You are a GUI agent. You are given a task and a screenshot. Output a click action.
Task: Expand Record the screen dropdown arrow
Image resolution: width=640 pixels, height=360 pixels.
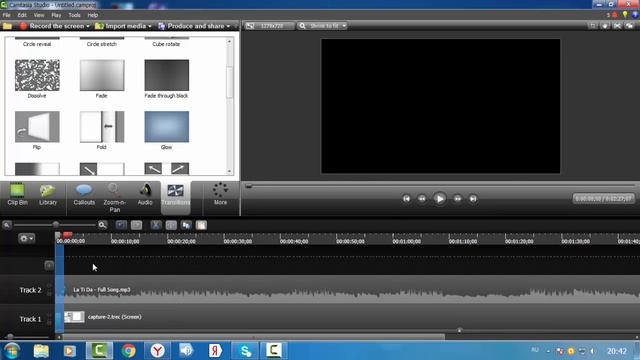point(88,26)
